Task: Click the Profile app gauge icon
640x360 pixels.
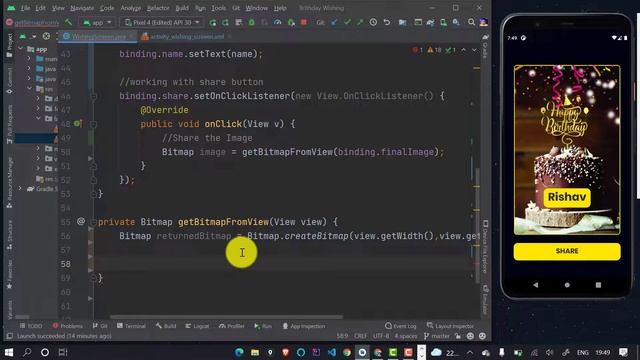Action: [x=278, y=22]
